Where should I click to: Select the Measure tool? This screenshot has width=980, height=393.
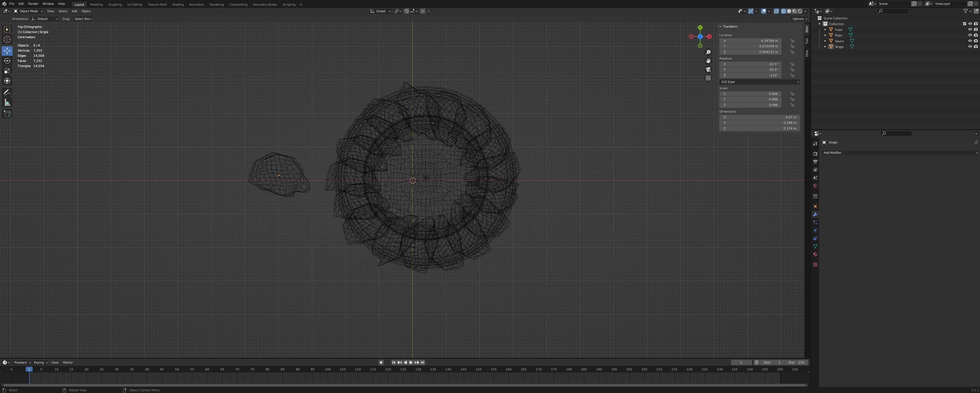[7, 102]
